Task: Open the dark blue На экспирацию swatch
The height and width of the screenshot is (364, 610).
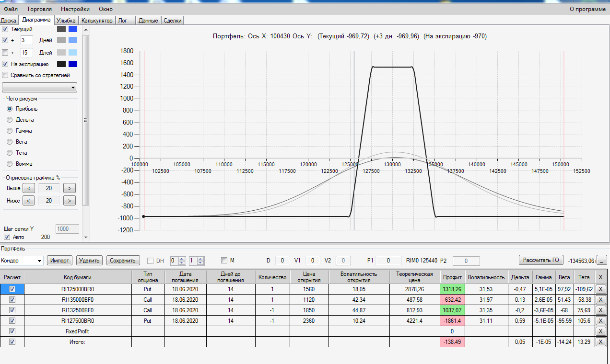Action: pos(72,64)
